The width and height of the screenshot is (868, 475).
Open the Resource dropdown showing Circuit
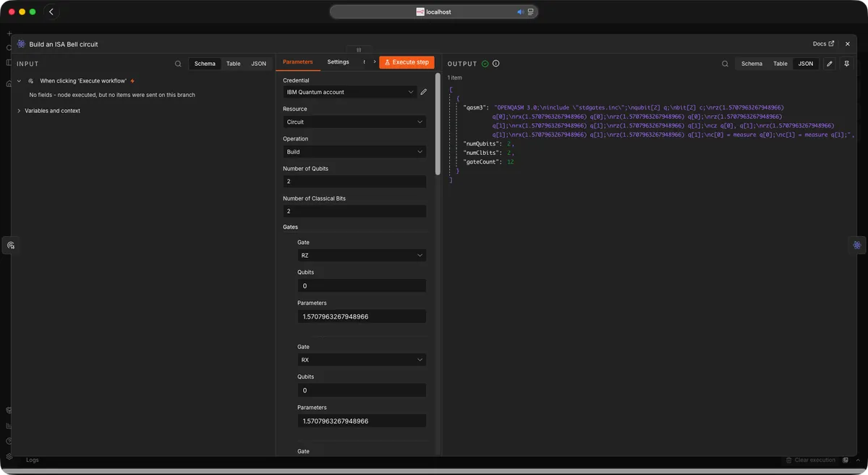point(354,122)
